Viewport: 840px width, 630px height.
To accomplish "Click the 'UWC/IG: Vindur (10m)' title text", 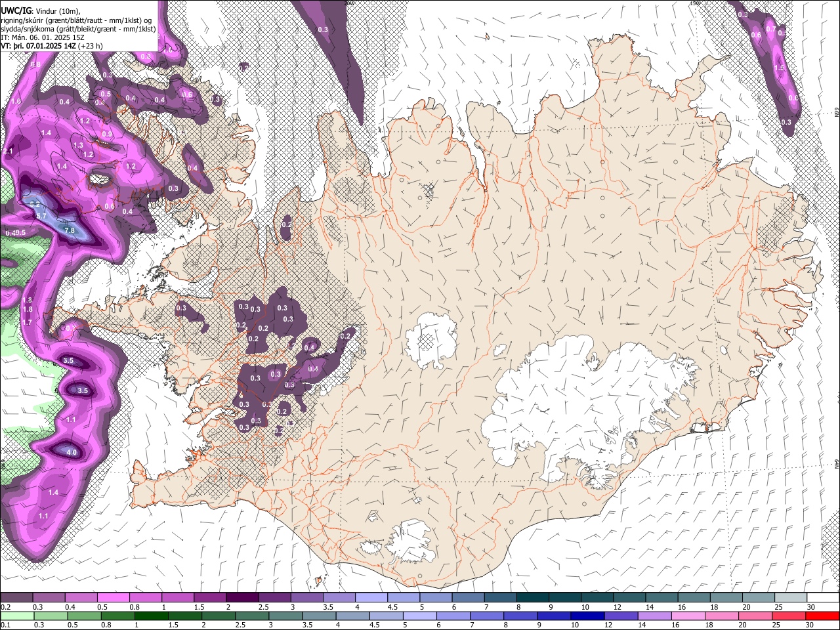I will [x=41, y=10].
